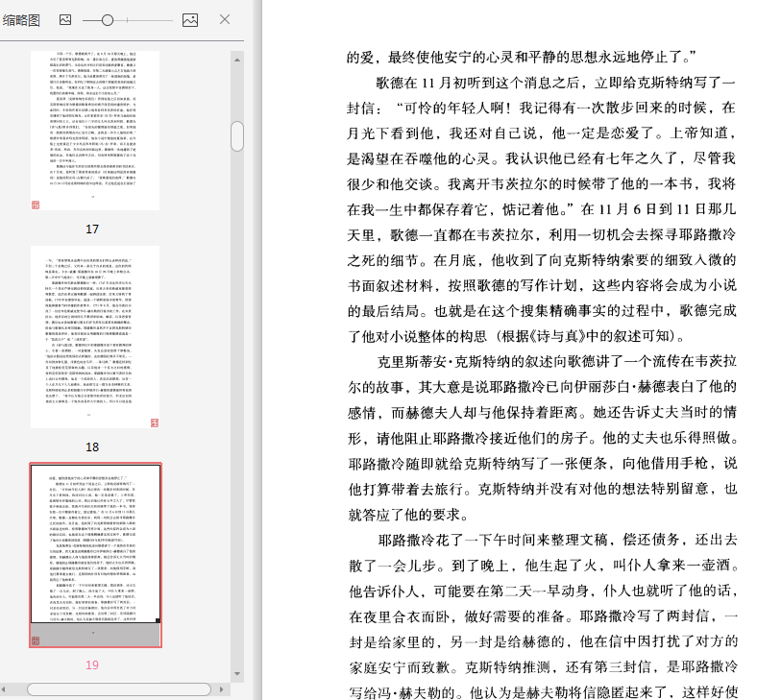Click the paragraph starting 耶路撒冷花了一下午时间
Viewport: 781px width, 700px height.
point(543,616)
